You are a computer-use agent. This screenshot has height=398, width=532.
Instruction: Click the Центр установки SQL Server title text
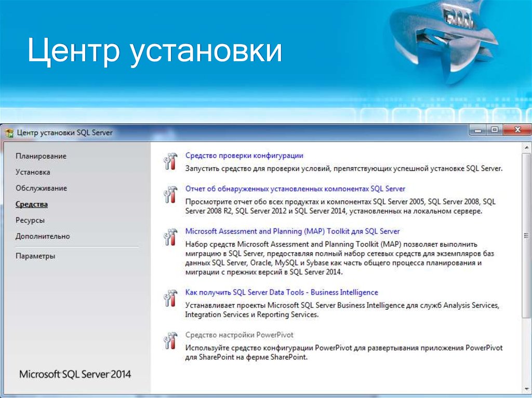65,133
